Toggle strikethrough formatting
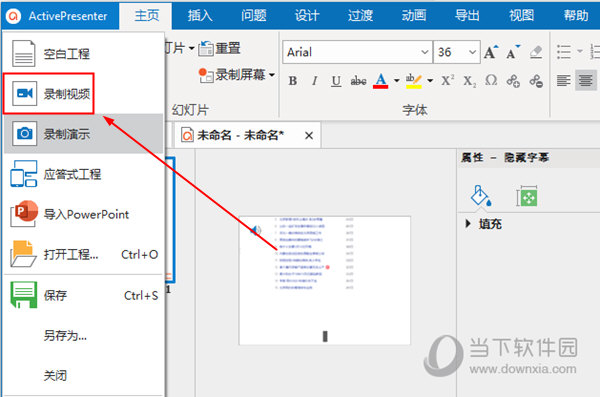 click(359, 81)
